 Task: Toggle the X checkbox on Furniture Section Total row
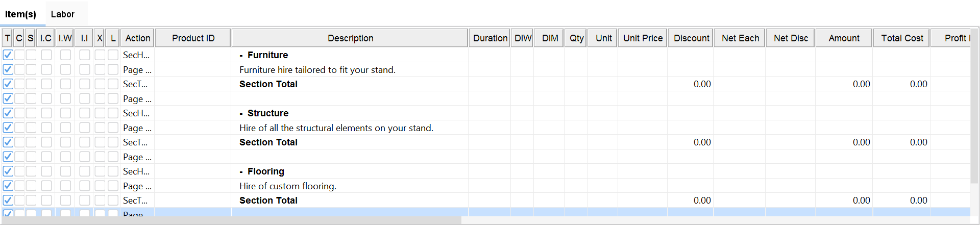[100, 84]
